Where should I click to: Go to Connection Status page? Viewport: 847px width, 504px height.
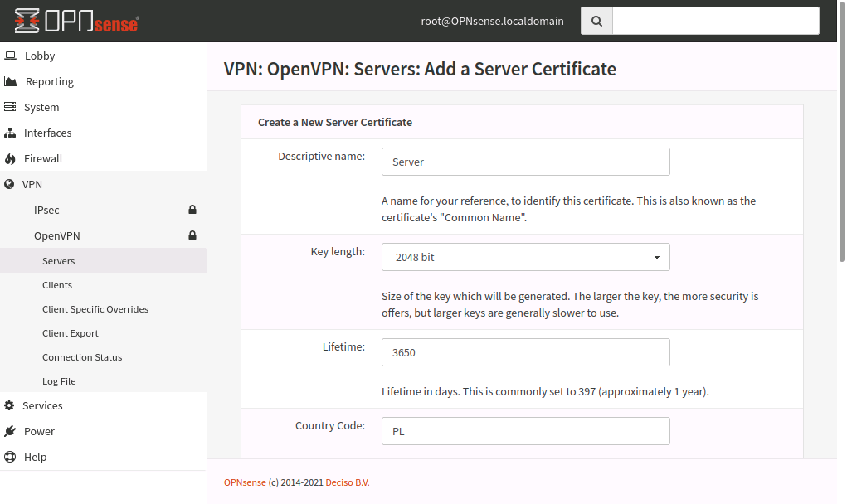click(x=82, y=357)
